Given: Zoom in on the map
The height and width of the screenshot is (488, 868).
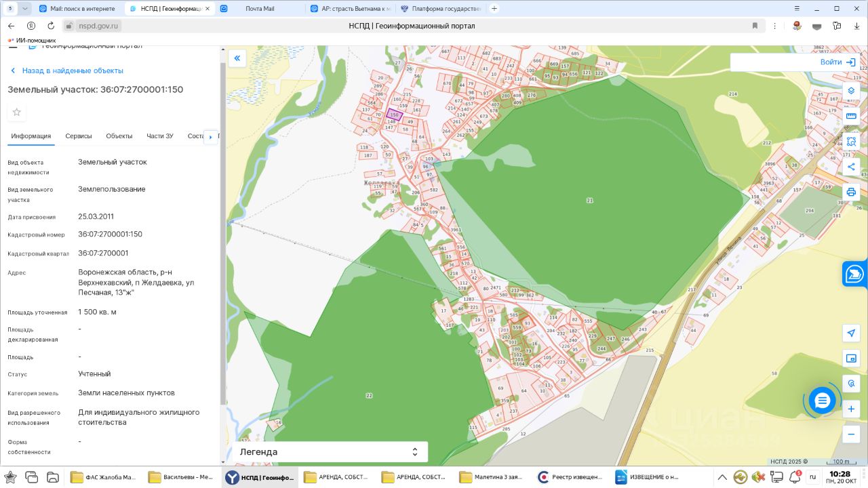Looking at the screenshot, I should 851,409.
